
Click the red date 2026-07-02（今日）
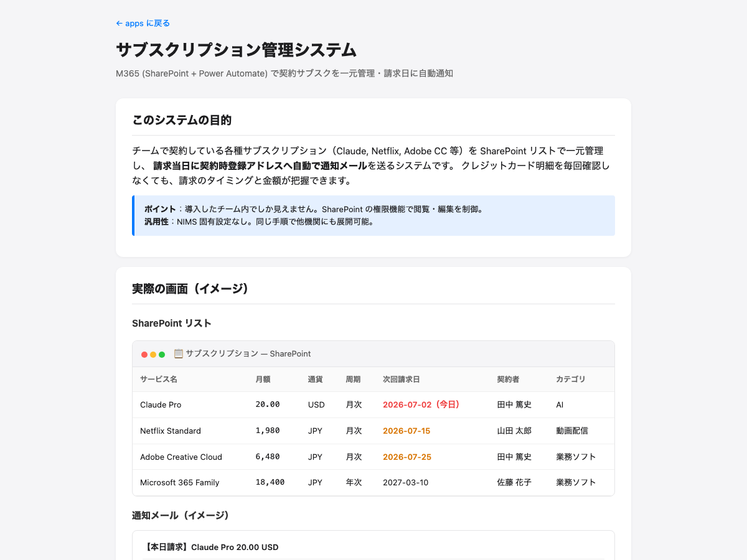tap(421, 404)
